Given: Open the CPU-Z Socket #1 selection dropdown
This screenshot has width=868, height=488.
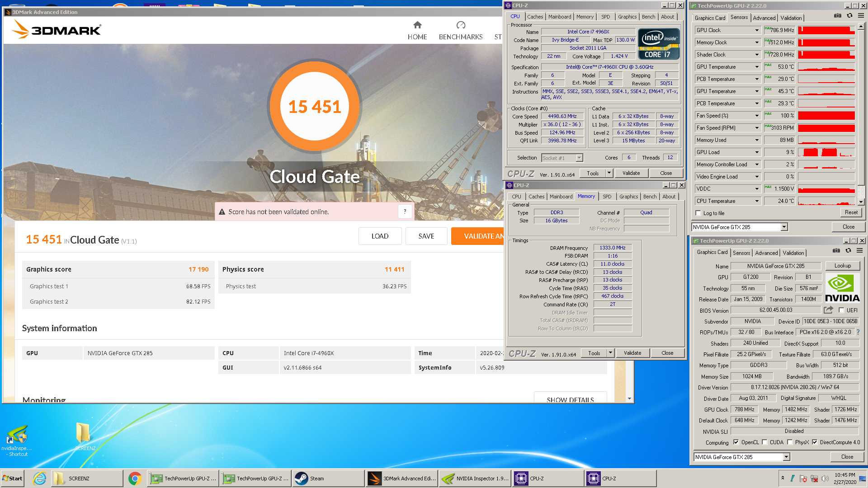Looking at the screenshot, I should [580, 158].
